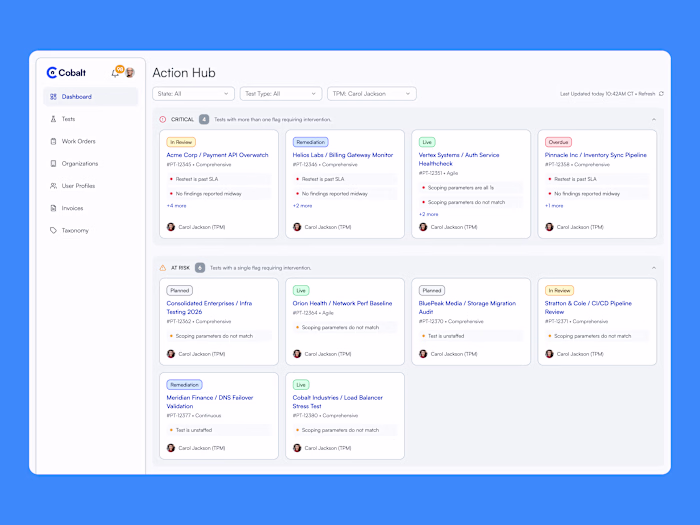Screen dimensions: 700x525
Task: Click Remediation badge on Helios Labs card
Action: point(310,142)
